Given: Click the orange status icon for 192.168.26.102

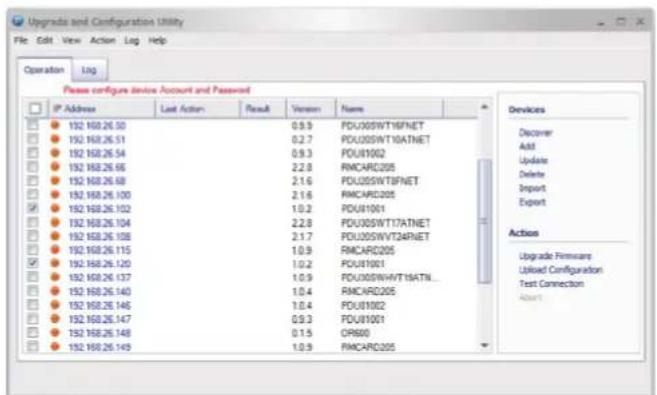Looking at the screenshot, I should 55,208.
